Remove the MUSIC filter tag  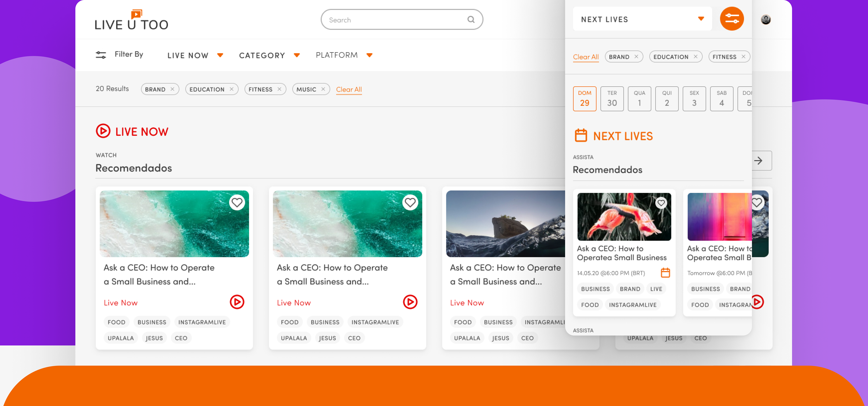[323, 89]
